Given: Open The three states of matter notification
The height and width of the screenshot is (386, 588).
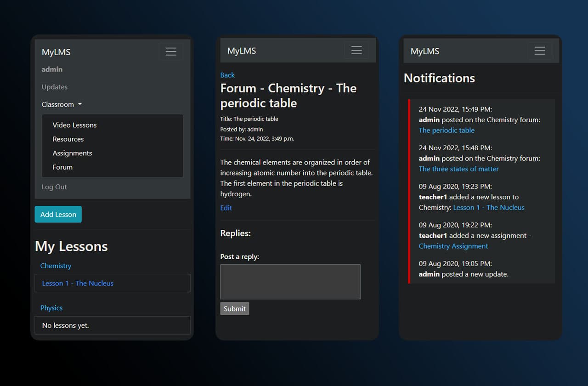Looking at the screenshot, I should point(458,169).
